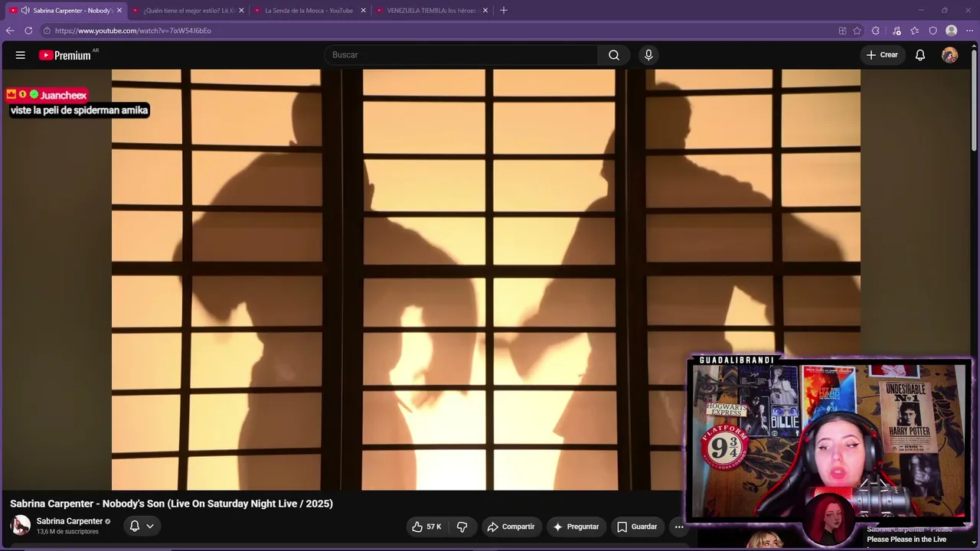Viewport: 980px width, 551px height.
Task: Open the browser extensions icon
Action: click(876, 31)
